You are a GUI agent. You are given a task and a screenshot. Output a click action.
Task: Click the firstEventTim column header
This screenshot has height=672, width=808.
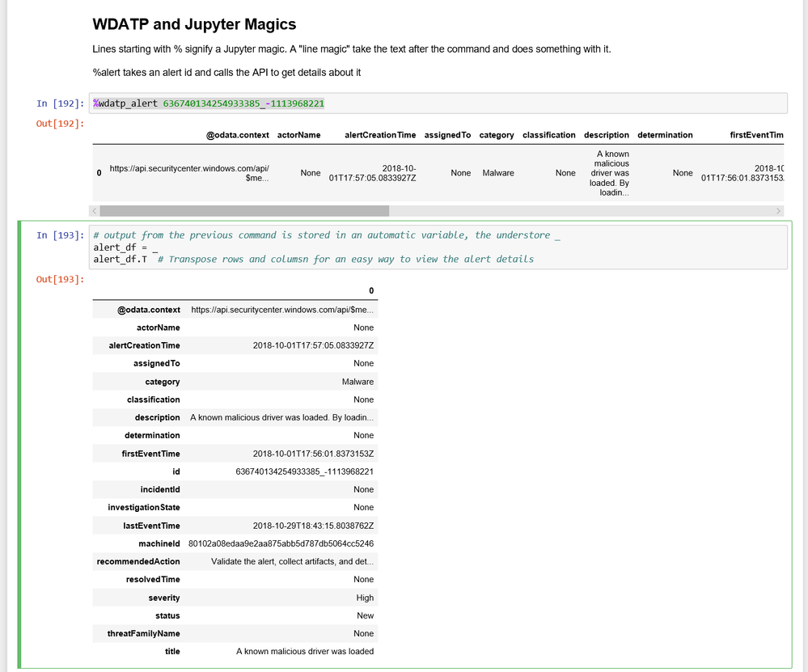pyautogui.click(x=756, y=135)
